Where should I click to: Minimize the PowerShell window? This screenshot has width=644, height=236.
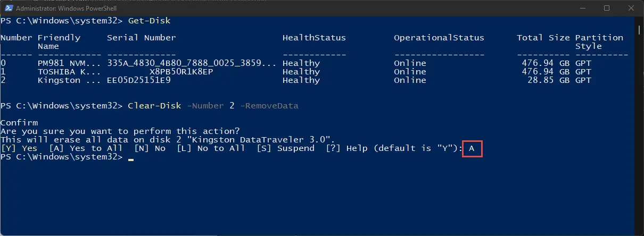click(582, 8)
